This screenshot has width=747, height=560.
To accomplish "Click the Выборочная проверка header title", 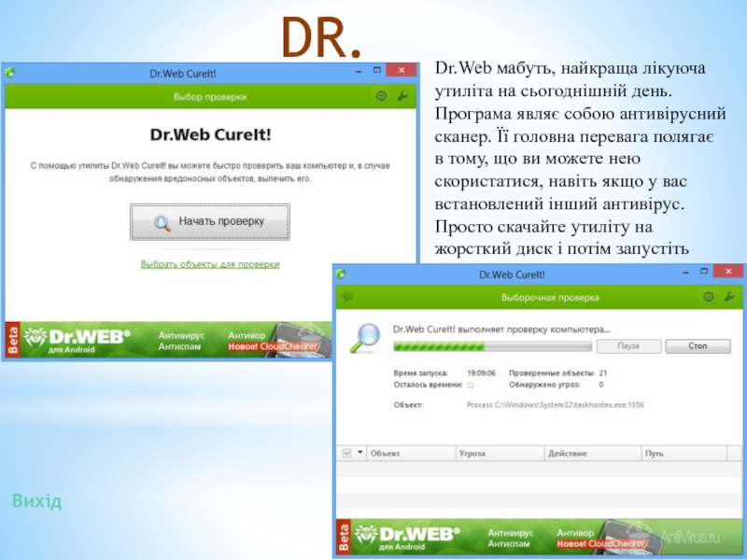I will (550, 298).
